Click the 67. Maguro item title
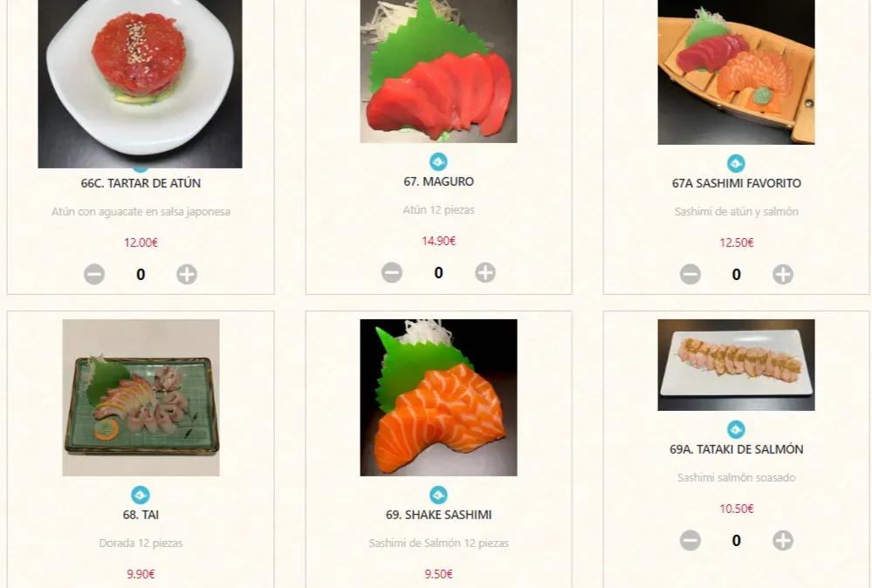 click(x=439, y=181)
